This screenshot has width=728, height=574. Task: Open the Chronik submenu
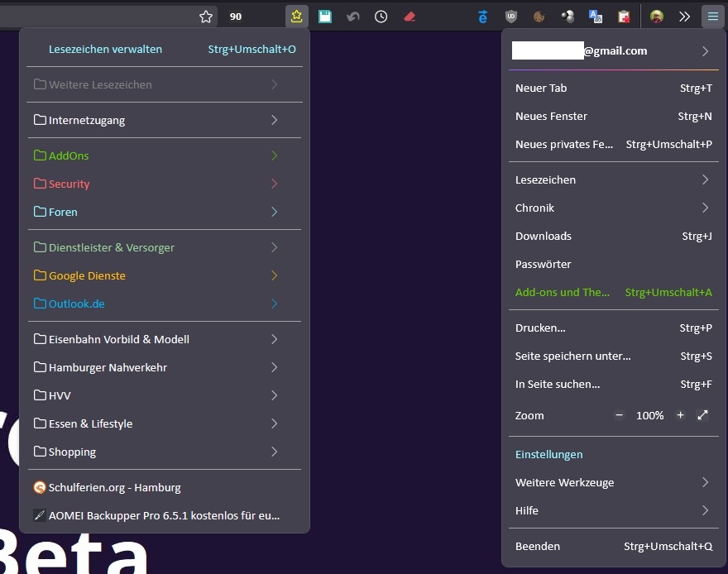point(613,208)
